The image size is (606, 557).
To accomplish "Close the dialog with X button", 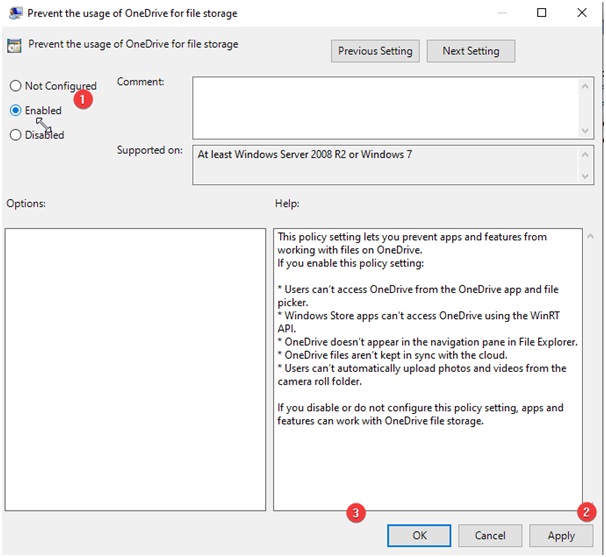I will [x=582, y=13].
